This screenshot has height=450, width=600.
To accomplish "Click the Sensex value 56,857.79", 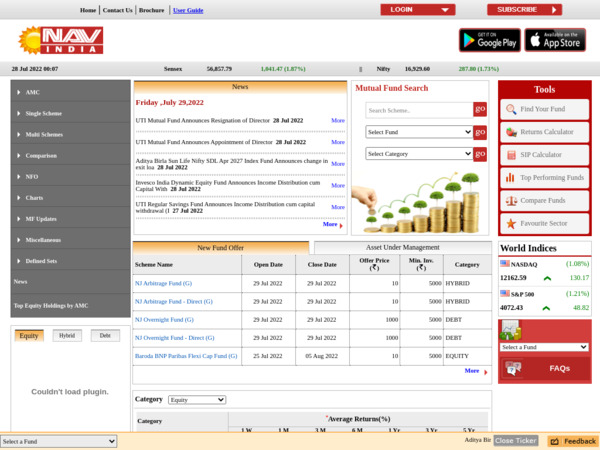I will tap(219, 69).
